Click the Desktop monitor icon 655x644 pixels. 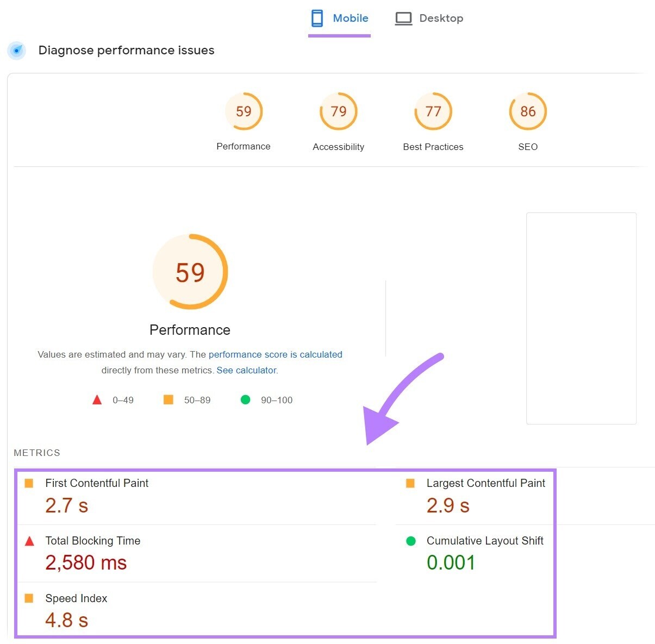tap(403, 18)
